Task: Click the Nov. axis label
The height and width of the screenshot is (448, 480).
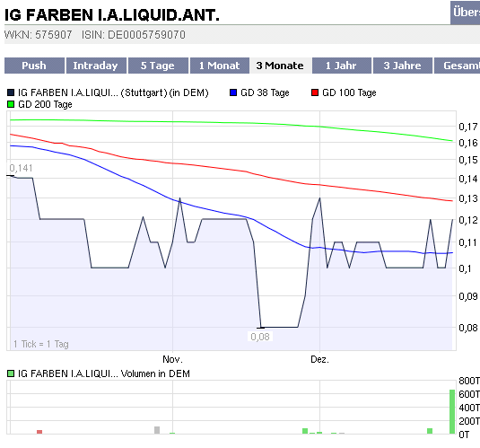Action: click(x=172, y=359)
